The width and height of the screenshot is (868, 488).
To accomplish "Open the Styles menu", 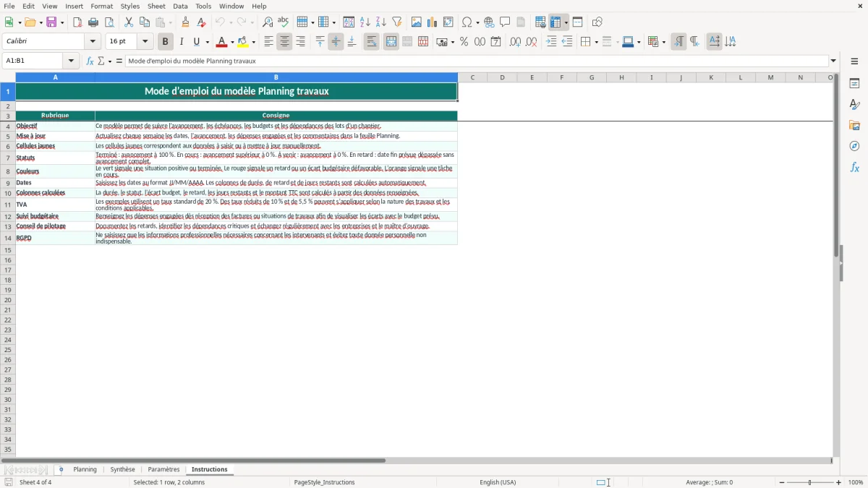I will (130, 6).
